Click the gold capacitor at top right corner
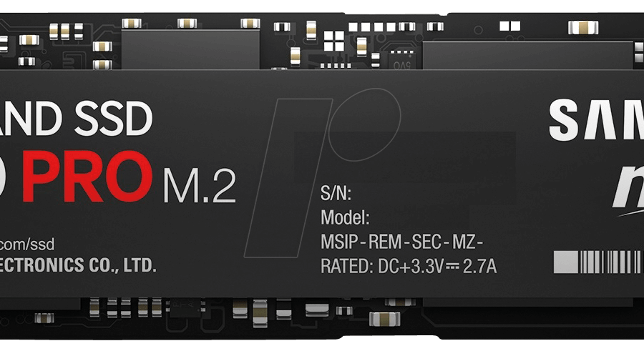The width and height of the screenshot is (644, 346). (583, 27)
